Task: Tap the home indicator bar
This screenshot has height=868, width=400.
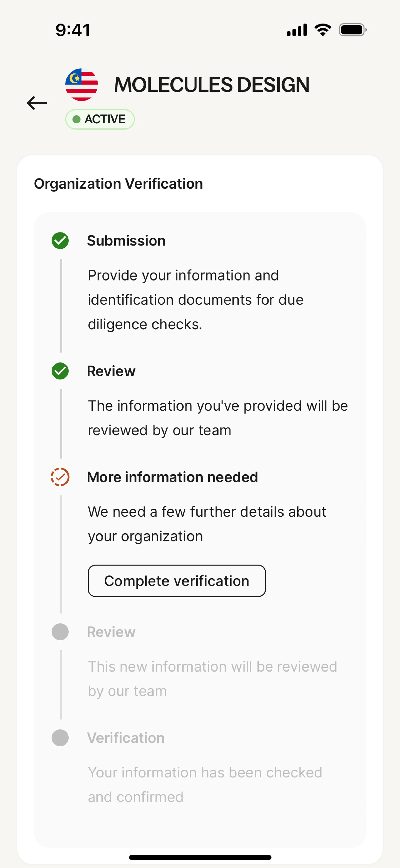Action: coord(200,857)
